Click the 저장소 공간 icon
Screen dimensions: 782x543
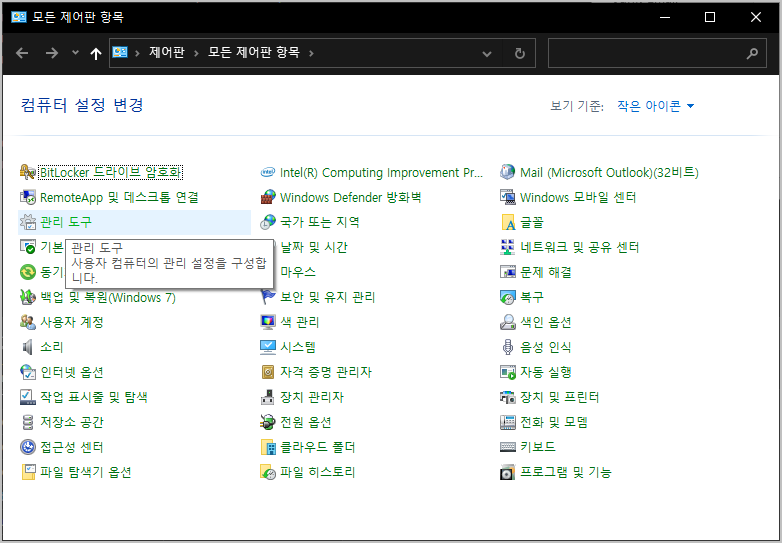27,422
